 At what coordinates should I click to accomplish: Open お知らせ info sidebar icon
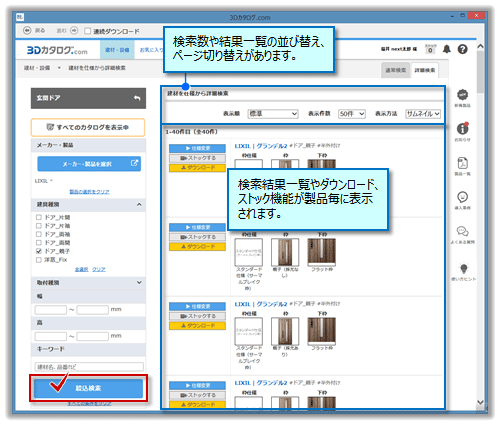coord(462,128)
